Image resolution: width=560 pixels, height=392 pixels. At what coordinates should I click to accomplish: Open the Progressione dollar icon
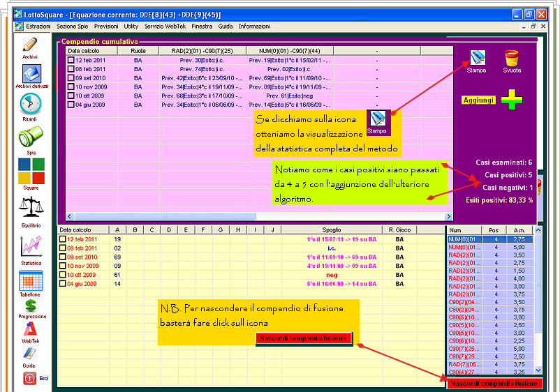click(x=31, y=306)
